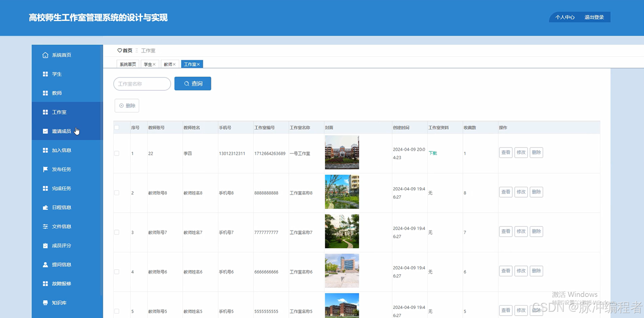Click the grid icon next to 工作室
The height and width of the screenshot is (318, 644).
(x=45, y=112)
